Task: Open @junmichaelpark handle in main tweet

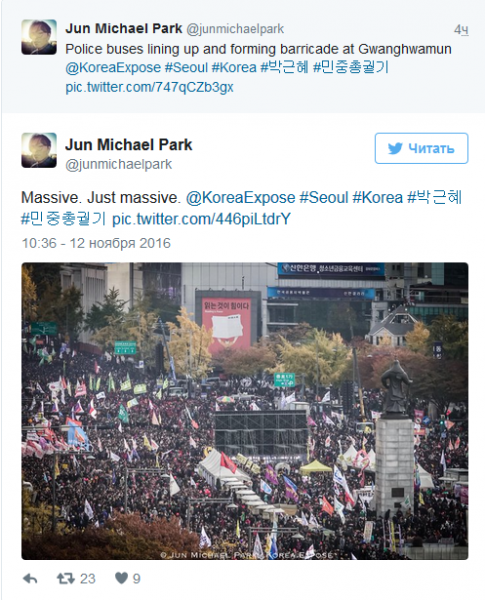Action: coord(118,165)
